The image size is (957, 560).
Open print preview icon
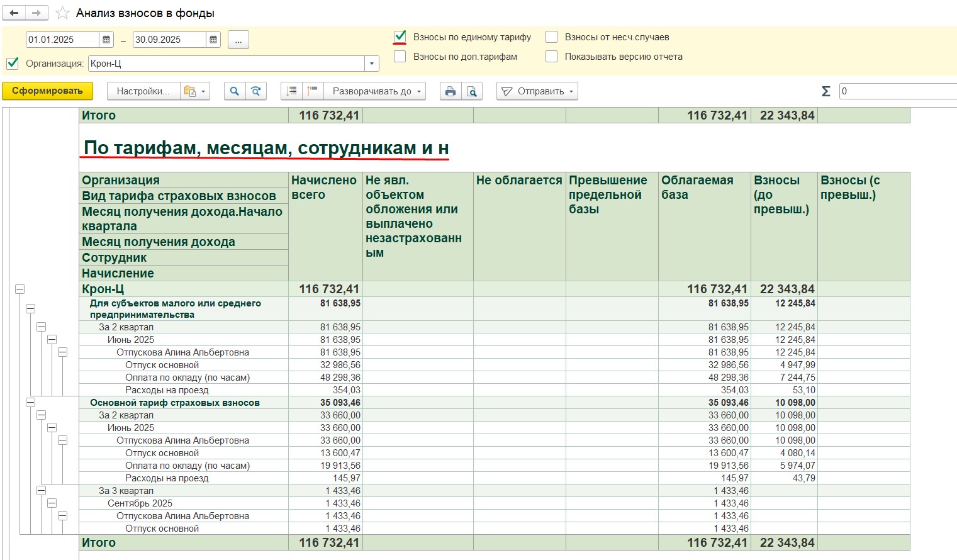[472, 91]
